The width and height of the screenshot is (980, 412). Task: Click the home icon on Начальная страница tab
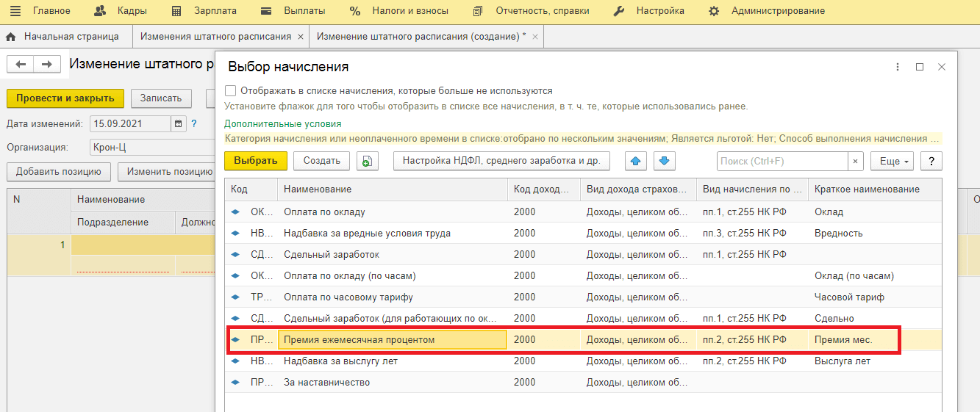11,36
